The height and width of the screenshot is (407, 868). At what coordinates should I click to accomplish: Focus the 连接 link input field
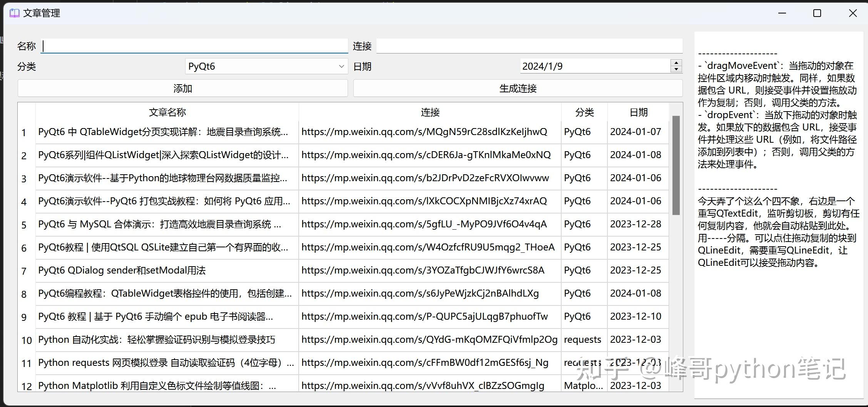(x=527, y=45)
